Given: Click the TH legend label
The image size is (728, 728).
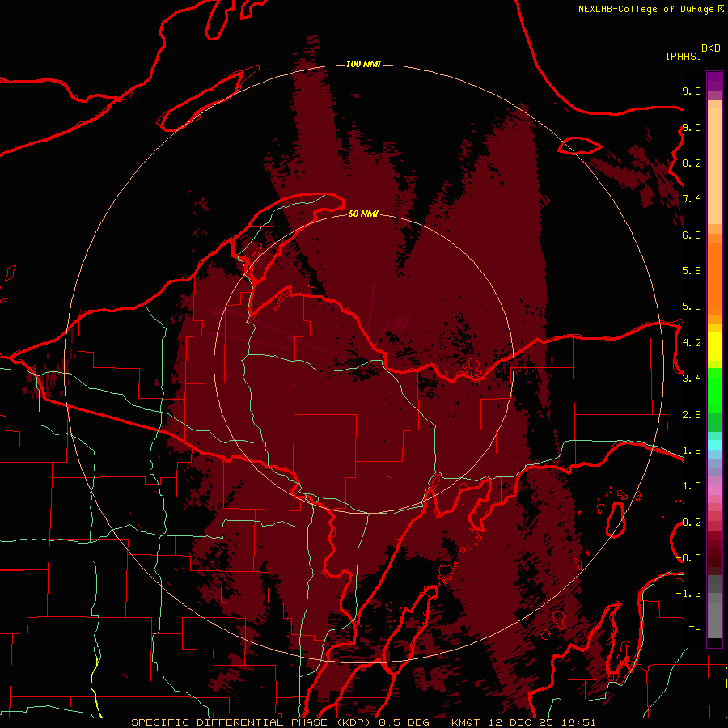Looking at the screenshot, I should click(x=695, y=630).
